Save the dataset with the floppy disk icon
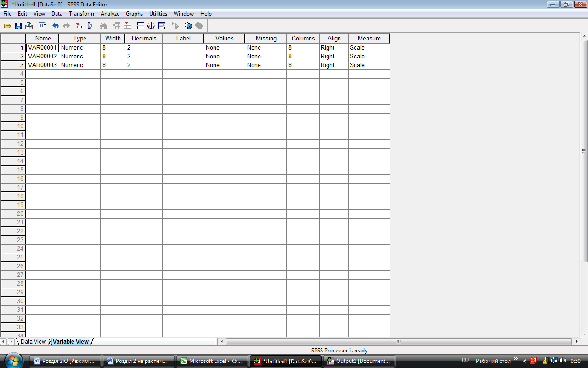 (x=18, y=26)
